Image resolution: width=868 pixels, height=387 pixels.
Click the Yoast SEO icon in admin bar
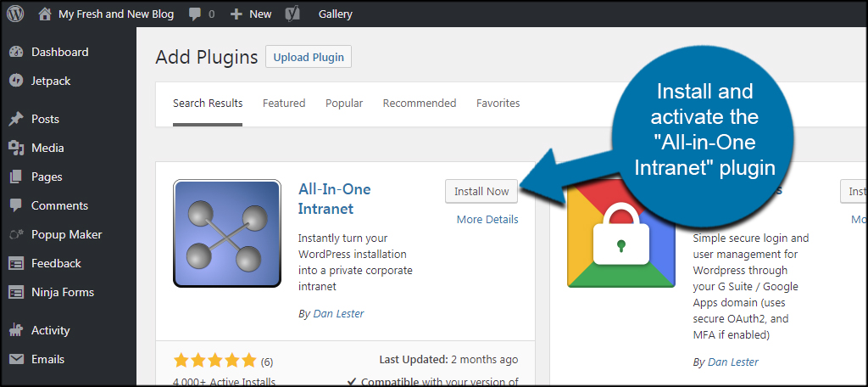pos(292,14)
